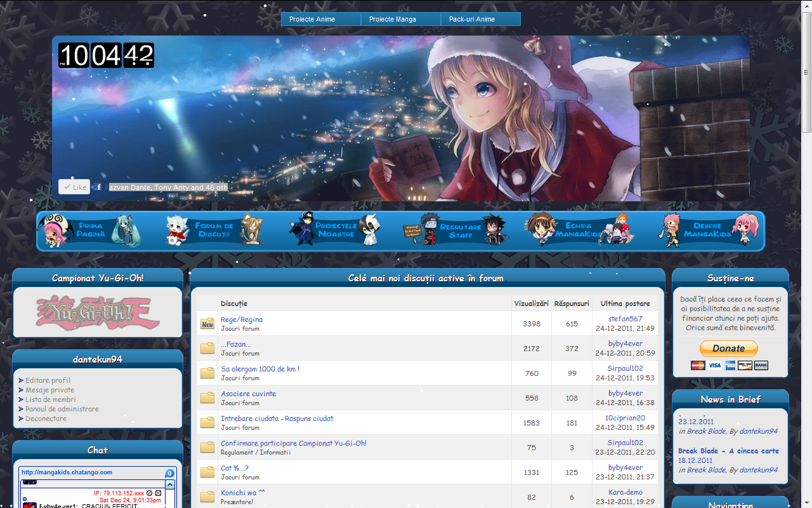Open the Rege/Regina forum thread
The height and width of the screenshot is (508, 812).
point(242,319)
